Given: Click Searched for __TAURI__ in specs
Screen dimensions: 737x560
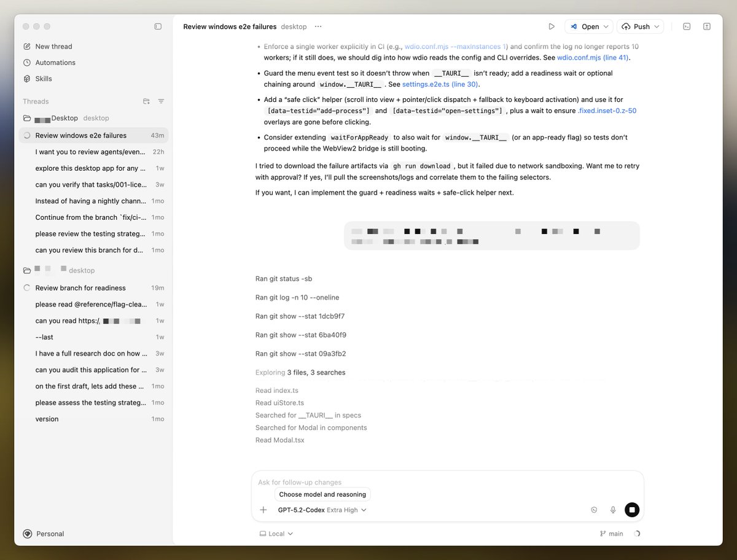Looking at the screenshot, I should [308, 415].
